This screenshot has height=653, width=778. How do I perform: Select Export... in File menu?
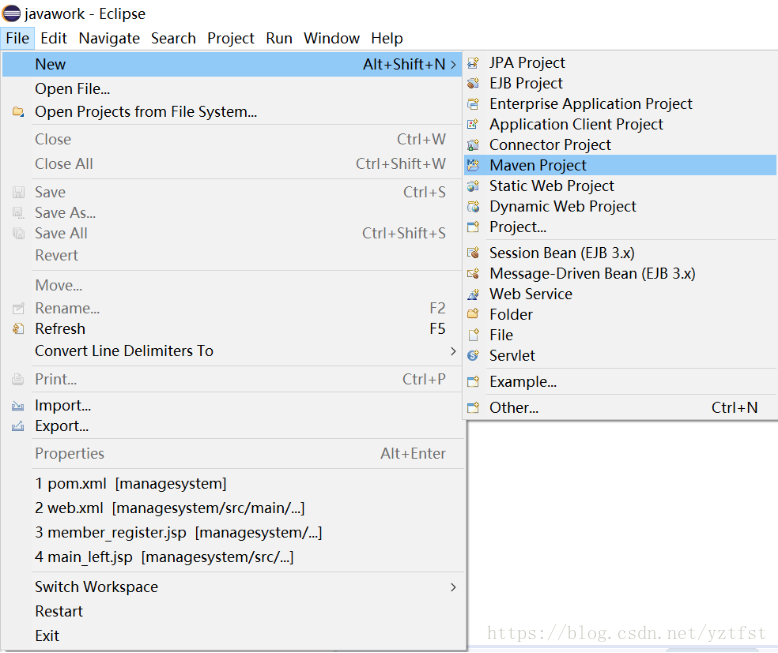tap(232, 426)
